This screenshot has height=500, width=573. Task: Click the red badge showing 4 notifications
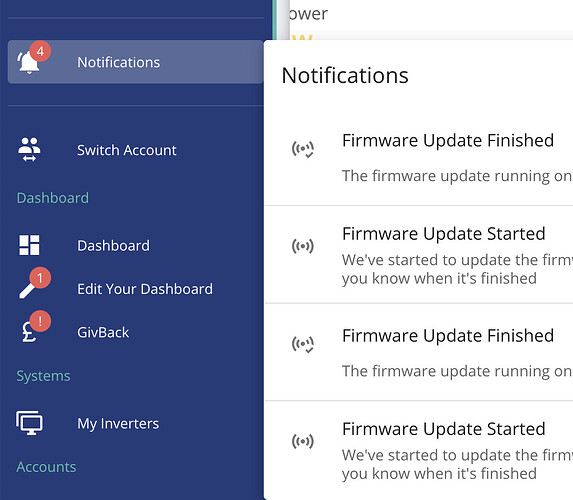[40, 51]
